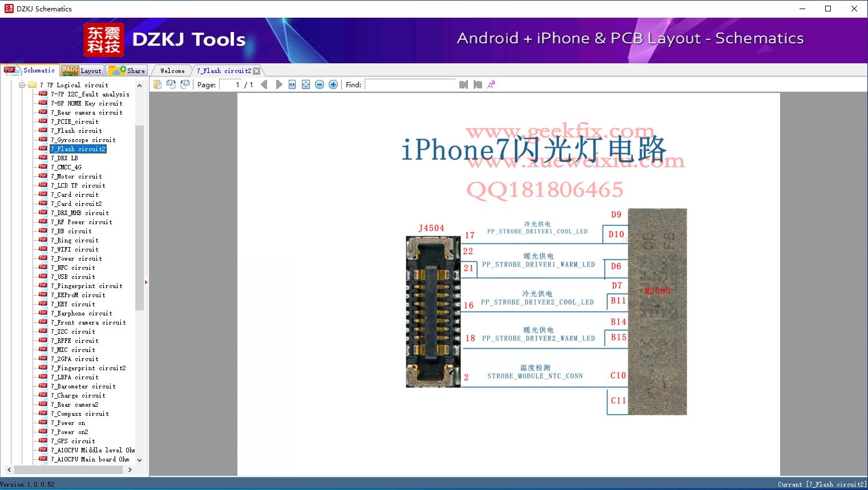Find next search match

pos(478,84)
